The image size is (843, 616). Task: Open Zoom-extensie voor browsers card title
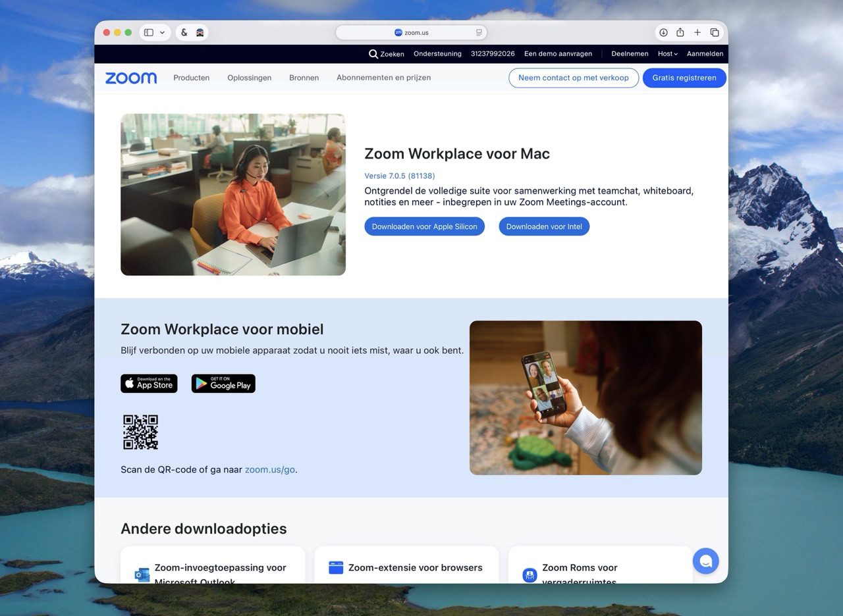point(415,567)
